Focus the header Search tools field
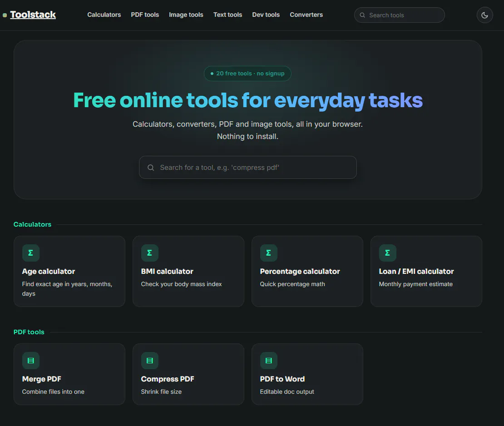Viewport: 504px width, 426px height. point(399,15)
